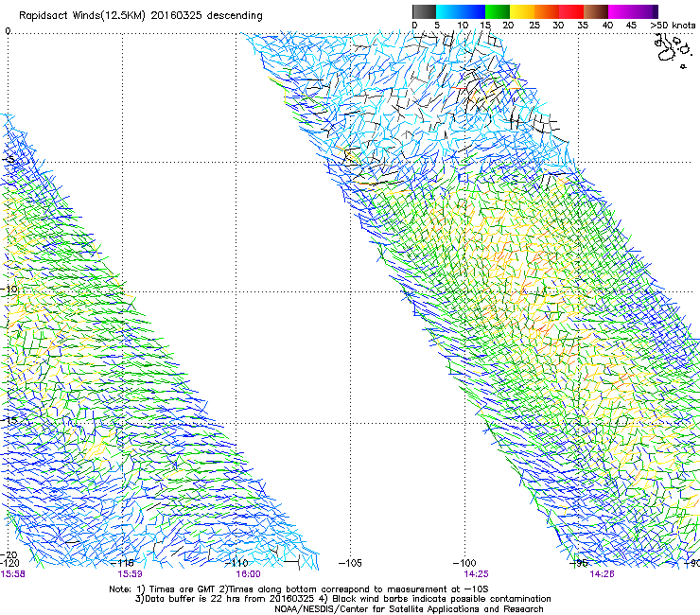Viewport: 700px width, 615px height.
Task: Click the NOAA/NESDIS Center for Satellite Applications credit
Action: click(x=409, y=609)
